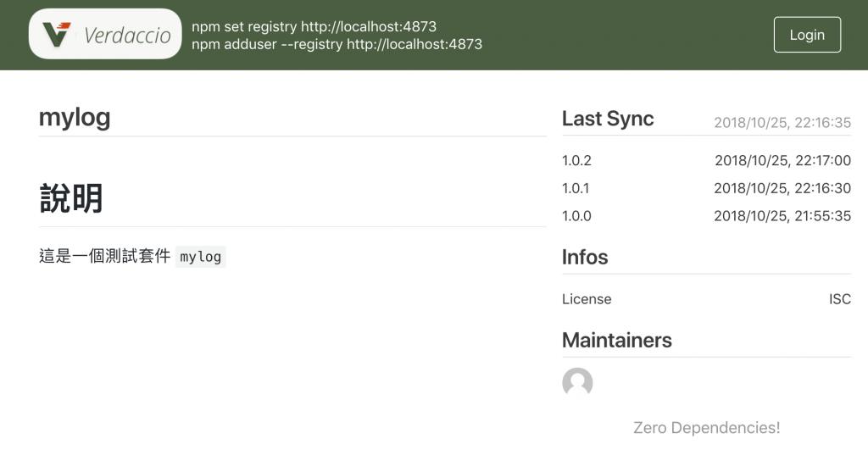Click the ISC license value
The height and width of the screenshot is (472, 868).
[839, 299]
